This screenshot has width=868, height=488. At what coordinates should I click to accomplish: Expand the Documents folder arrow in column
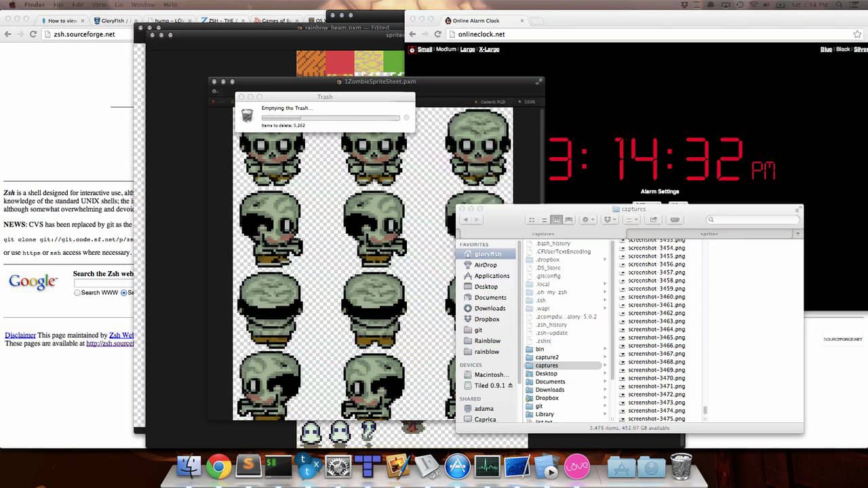[605, 382]
